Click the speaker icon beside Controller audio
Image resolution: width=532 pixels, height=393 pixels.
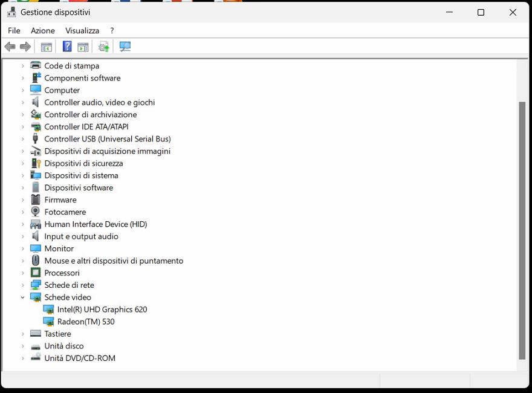point(36,102)
